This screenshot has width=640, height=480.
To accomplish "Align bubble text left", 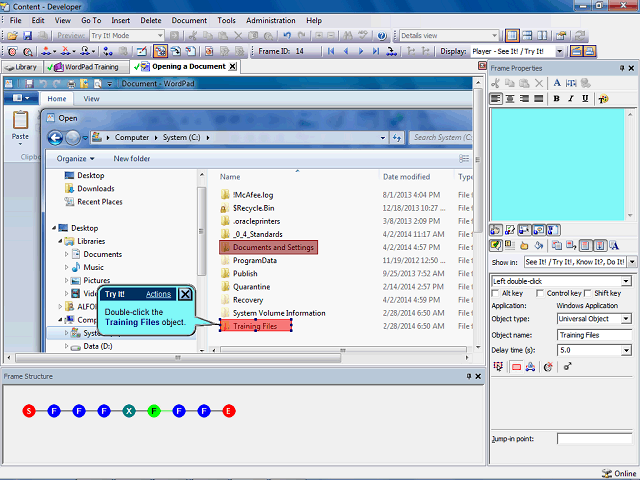I will 496,99.
